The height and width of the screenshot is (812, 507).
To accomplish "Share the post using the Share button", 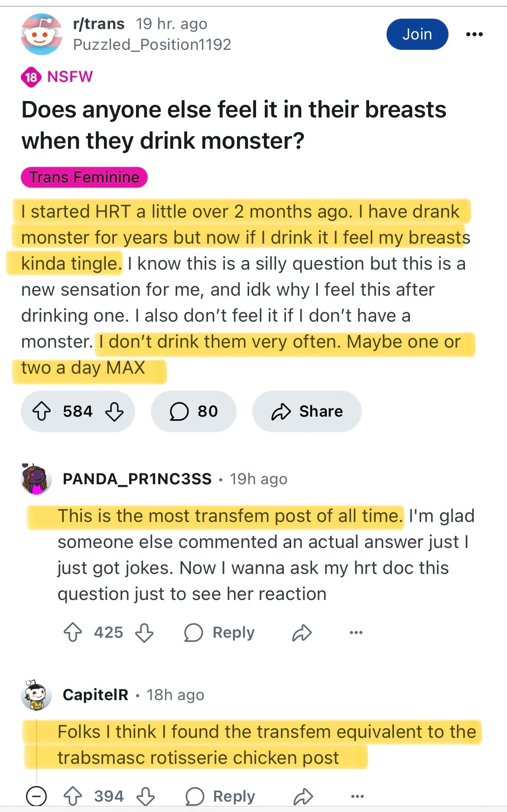I will pyautogui.click(x=307, y=411).
